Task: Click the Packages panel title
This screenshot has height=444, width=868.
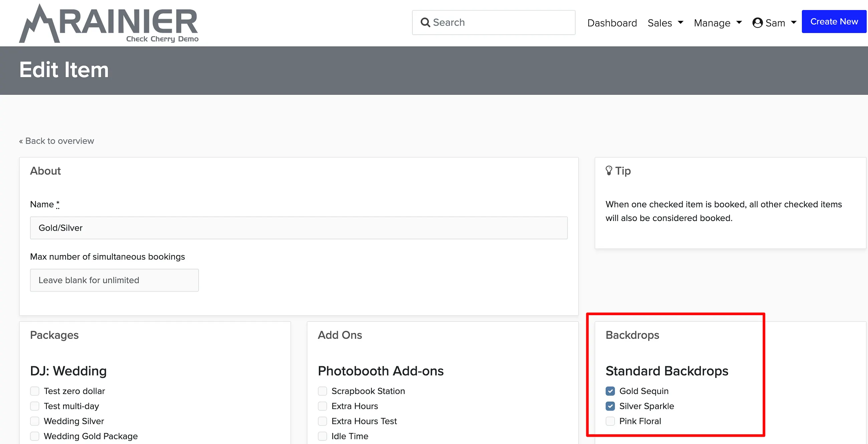Action: [x=54, y=335]
